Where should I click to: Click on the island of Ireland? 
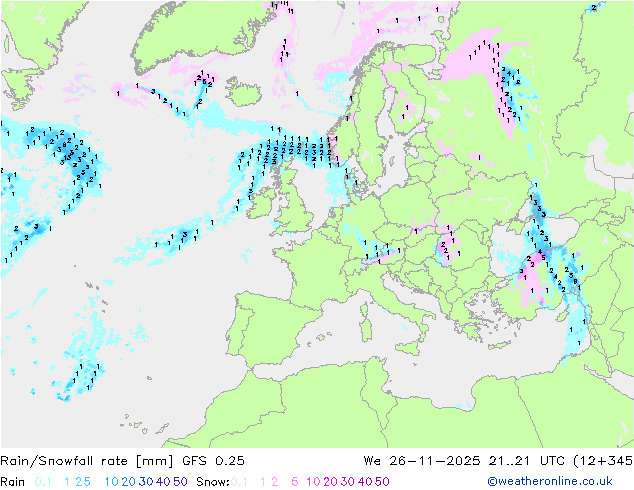[x=260, y=202]
